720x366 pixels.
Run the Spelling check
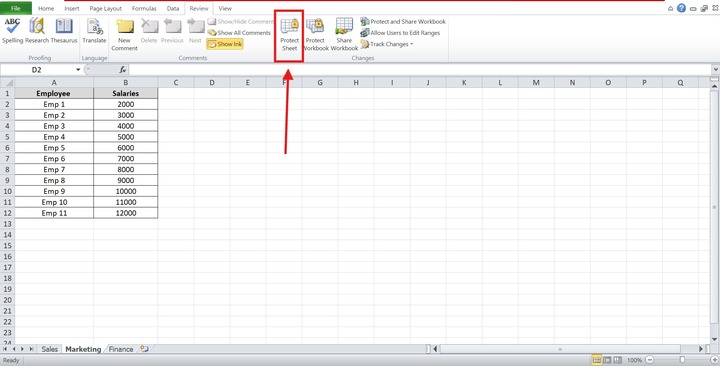click(x=12, y=31)
